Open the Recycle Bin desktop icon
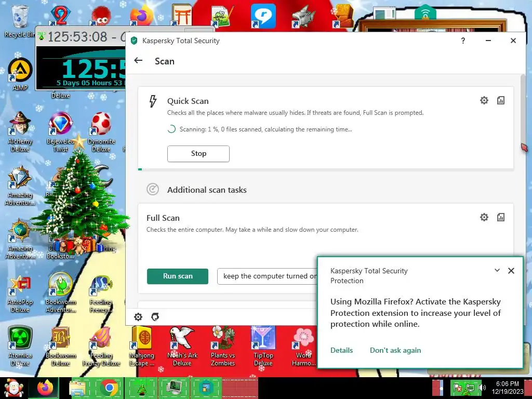 pos(19,21)
